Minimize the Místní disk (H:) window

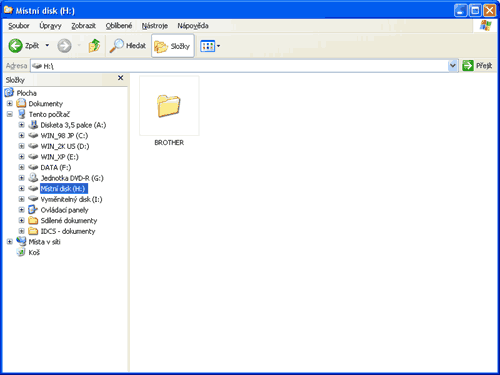[x=461, y=11]
